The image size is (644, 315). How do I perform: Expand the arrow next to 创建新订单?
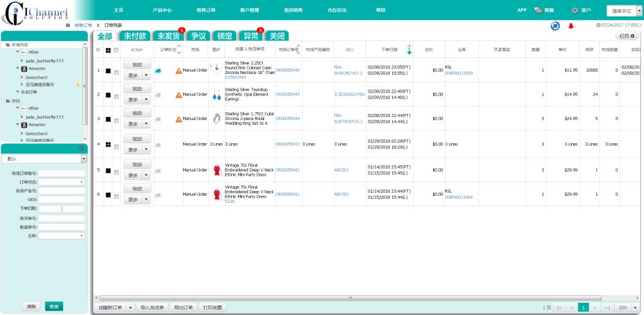click(131, 307)
